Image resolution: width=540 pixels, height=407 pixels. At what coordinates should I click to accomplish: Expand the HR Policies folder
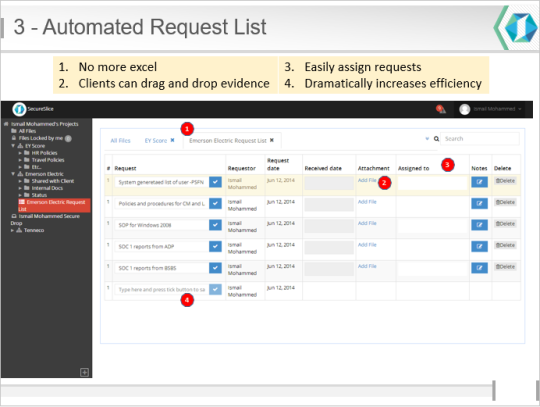pos(20,153)
